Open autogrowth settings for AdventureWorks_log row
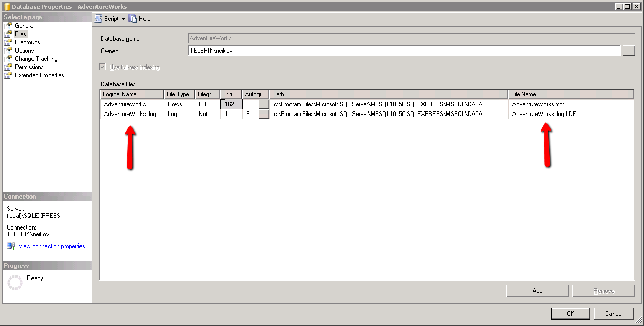The width and height of the screenshot is (644, 326). pyautogui.click(x=264, y=114)
